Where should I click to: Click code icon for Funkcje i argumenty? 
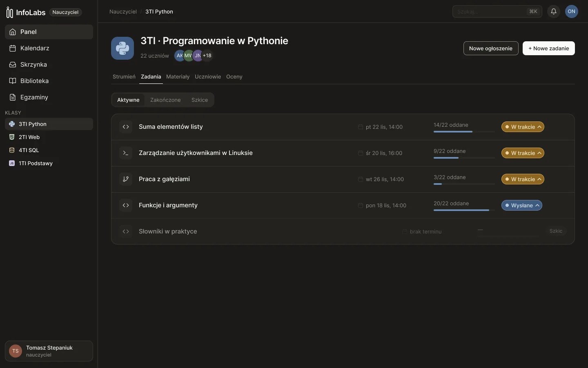(x=126, y=205)
